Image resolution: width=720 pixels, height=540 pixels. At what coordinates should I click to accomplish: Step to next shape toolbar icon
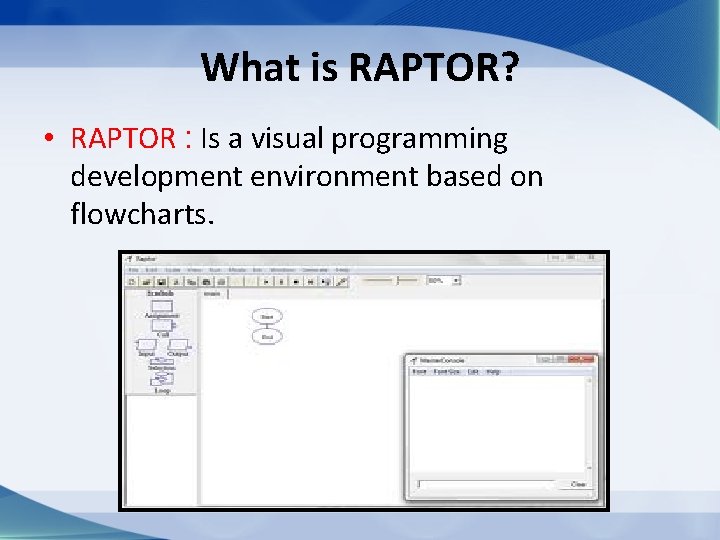[311, 281]
